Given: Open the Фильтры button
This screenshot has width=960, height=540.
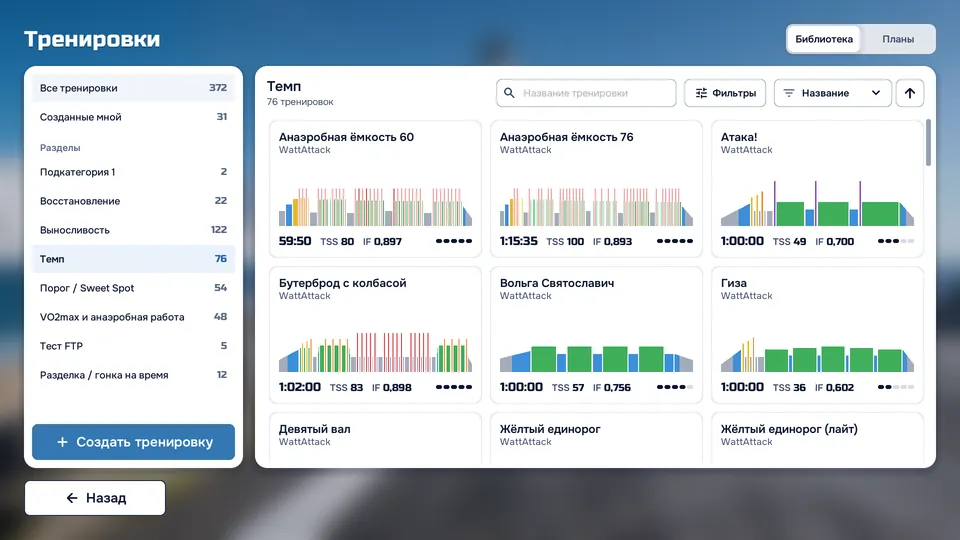Looking at the screenshot, I should (725, 93).
